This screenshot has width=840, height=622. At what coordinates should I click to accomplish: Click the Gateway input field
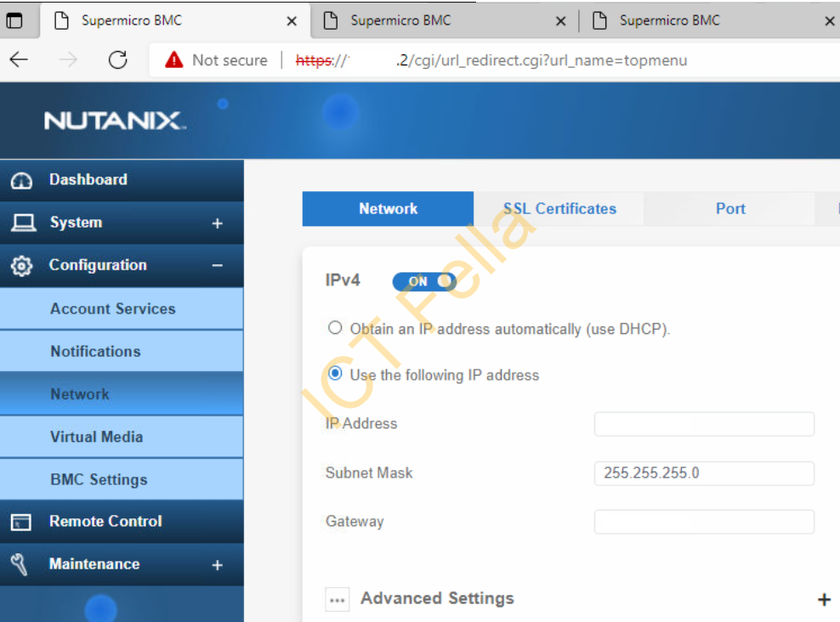(x=704, y=522)
